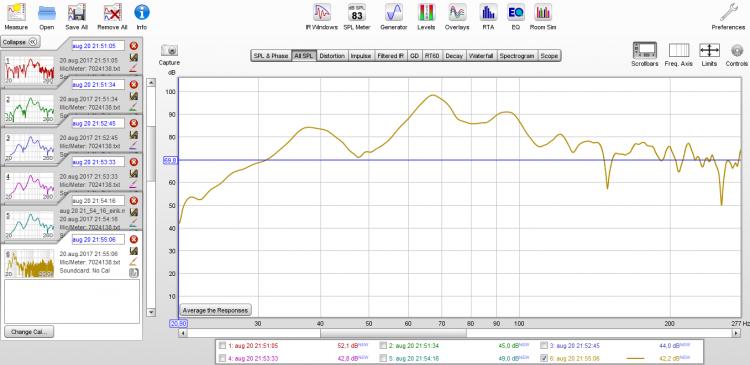This screenshot has height=365, width=750.
Task: Launch the signal Generator
Action: click(x=394, y=12)
